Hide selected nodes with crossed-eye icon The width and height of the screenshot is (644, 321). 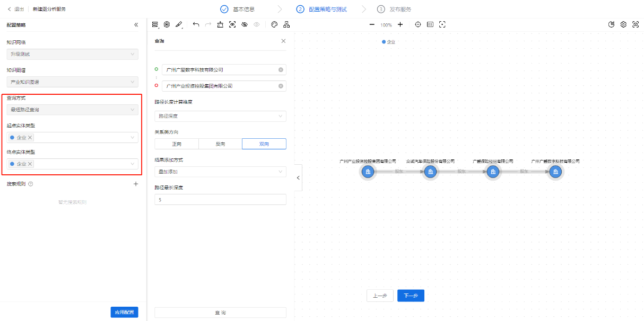point(245,24)
